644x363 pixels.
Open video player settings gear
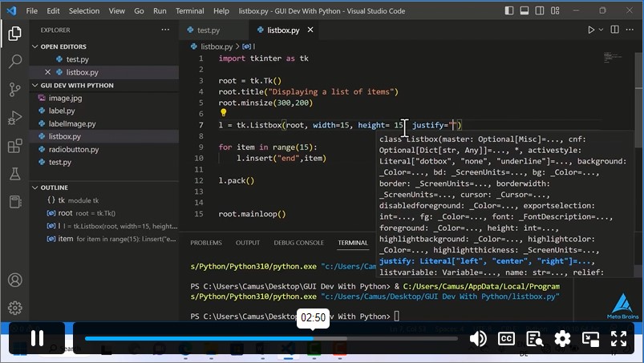click(562, 339)
